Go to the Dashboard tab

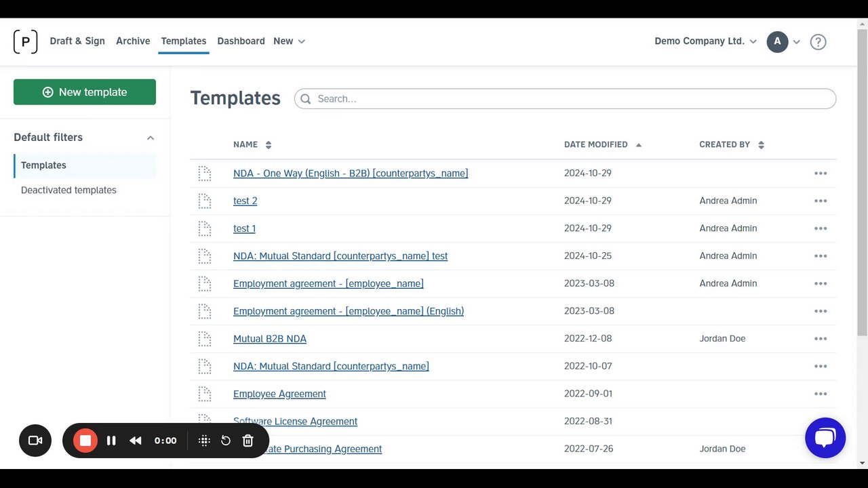[241, 41]
